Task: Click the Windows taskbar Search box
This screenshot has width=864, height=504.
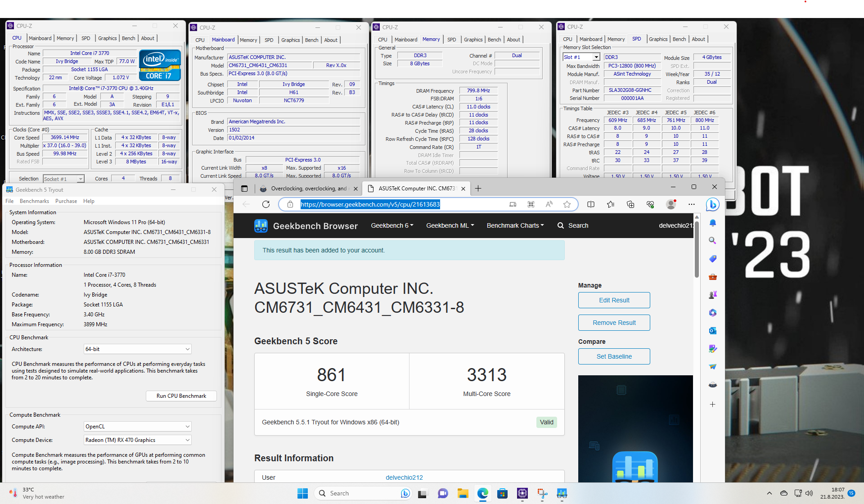Action: point(364,493)
